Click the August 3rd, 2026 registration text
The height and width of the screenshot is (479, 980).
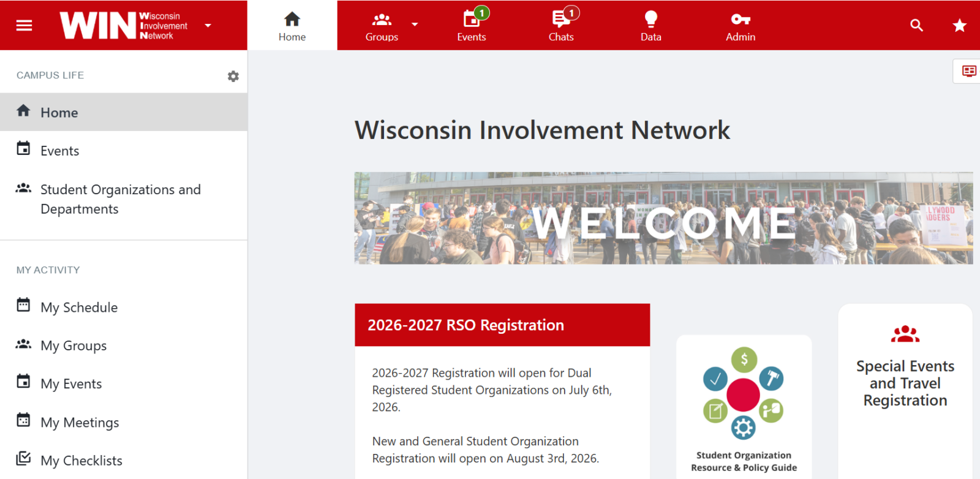click(x=486, y=450)
